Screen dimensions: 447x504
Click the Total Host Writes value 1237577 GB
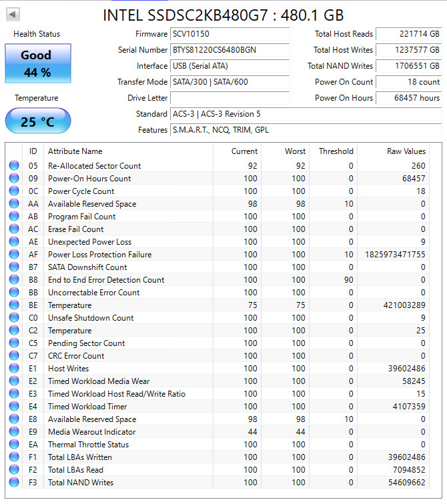(409, 50)
